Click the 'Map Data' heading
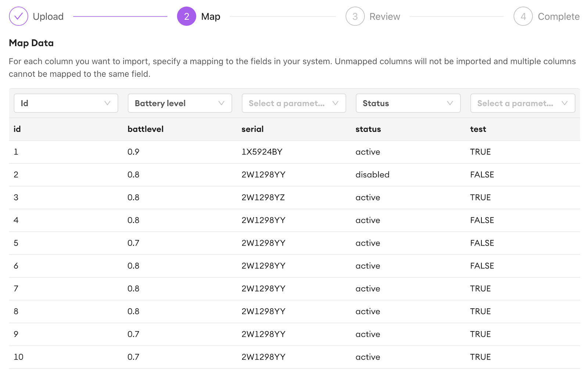Screen dimensions: 588x376 (31, 43)
